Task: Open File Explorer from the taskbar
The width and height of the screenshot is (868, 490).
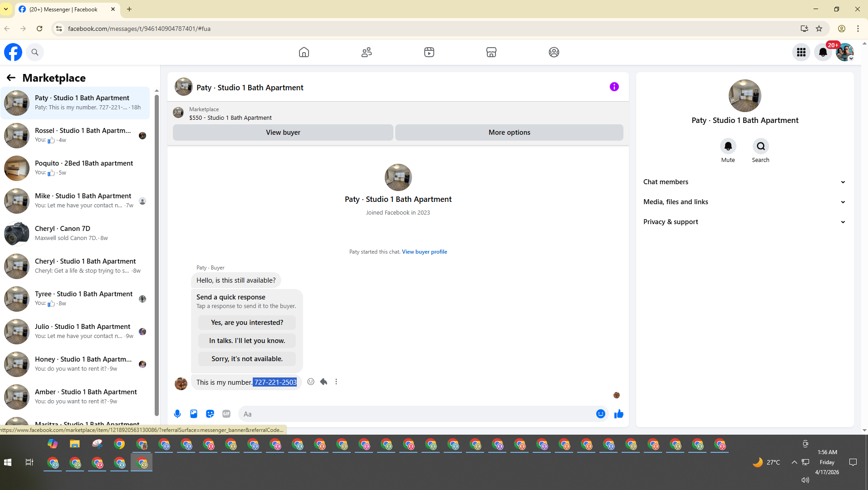Action: click(x=75, y=444)
